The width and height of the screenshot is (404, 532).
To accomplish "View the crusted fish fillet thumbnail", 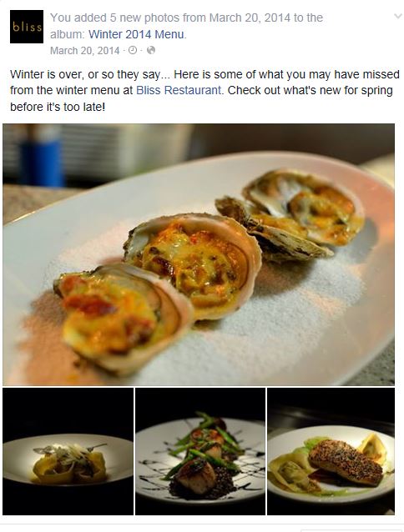I will pos(331,451).
